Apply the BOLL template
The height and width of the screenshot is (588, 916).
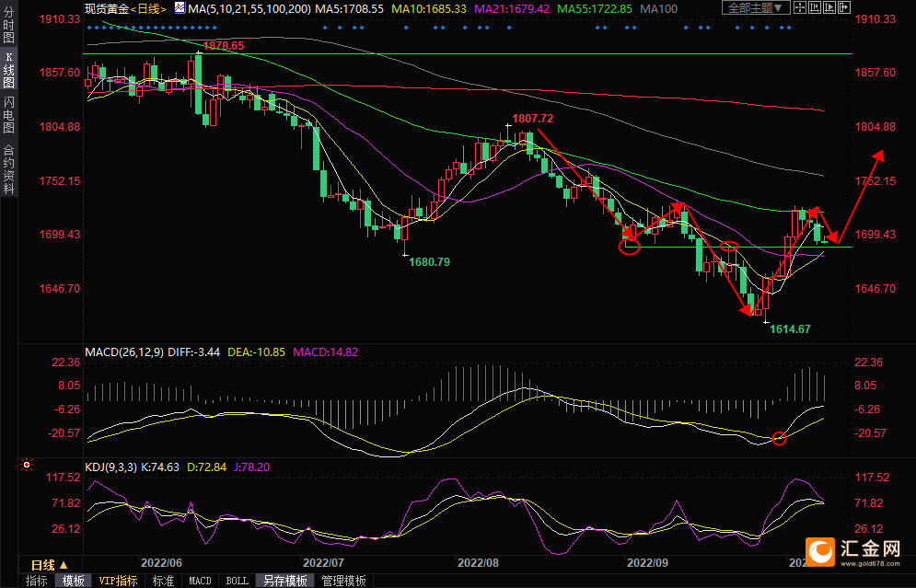coord(237,581)
